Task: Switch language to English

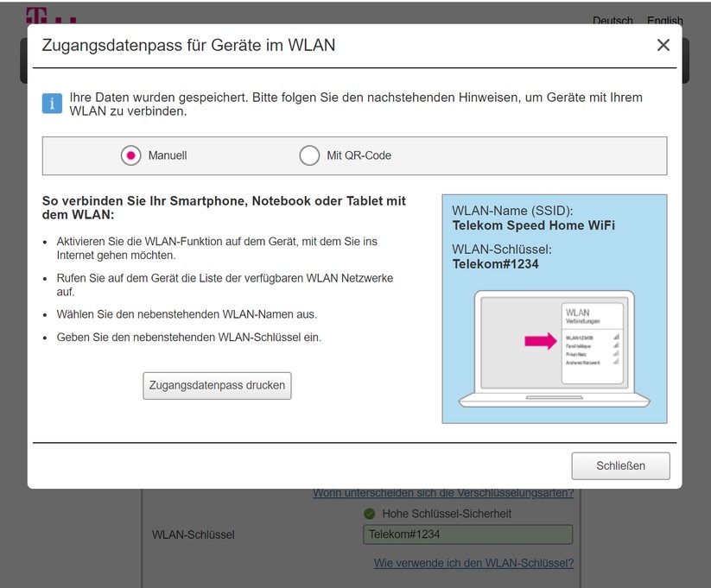Action: click(664, 21)
